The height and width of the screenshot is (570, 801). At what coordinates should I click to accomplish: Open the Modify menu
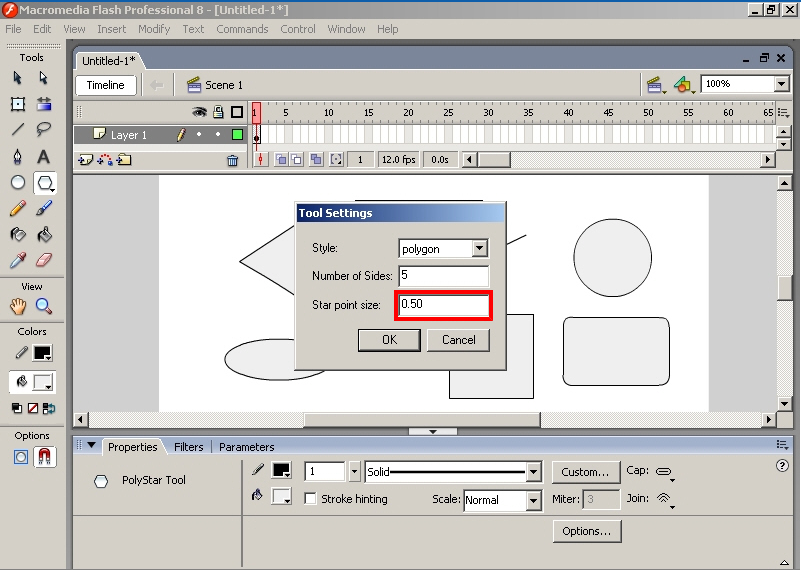pos(154,29)
